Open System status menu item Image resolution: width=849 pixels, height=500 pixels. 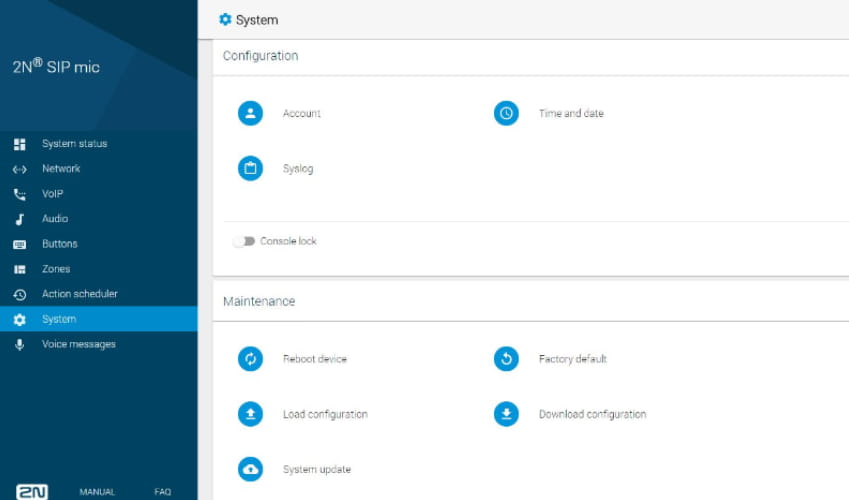coord(99,144)
